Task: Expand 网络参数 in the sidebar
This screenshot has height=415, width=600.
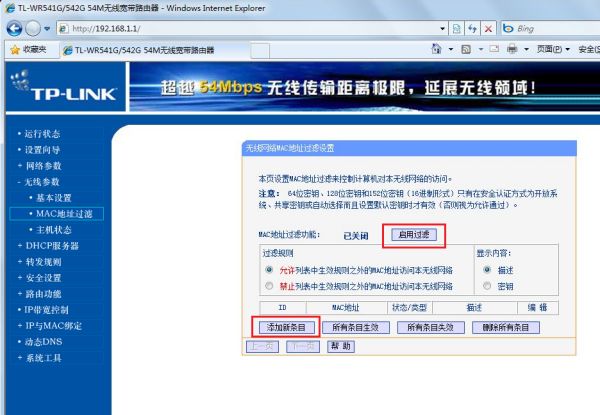Action: [43, 166]
